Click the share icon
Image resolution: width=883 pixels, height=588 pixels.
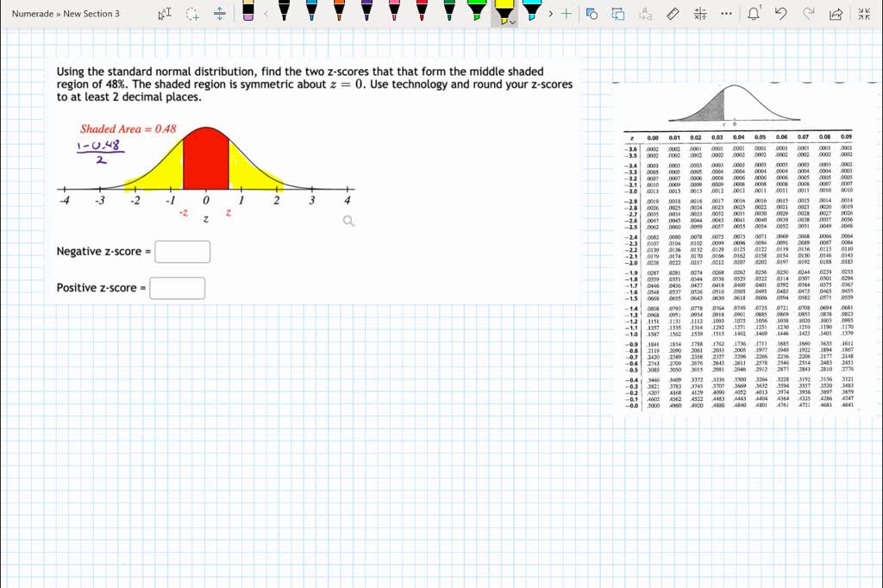tap(835, 14)
